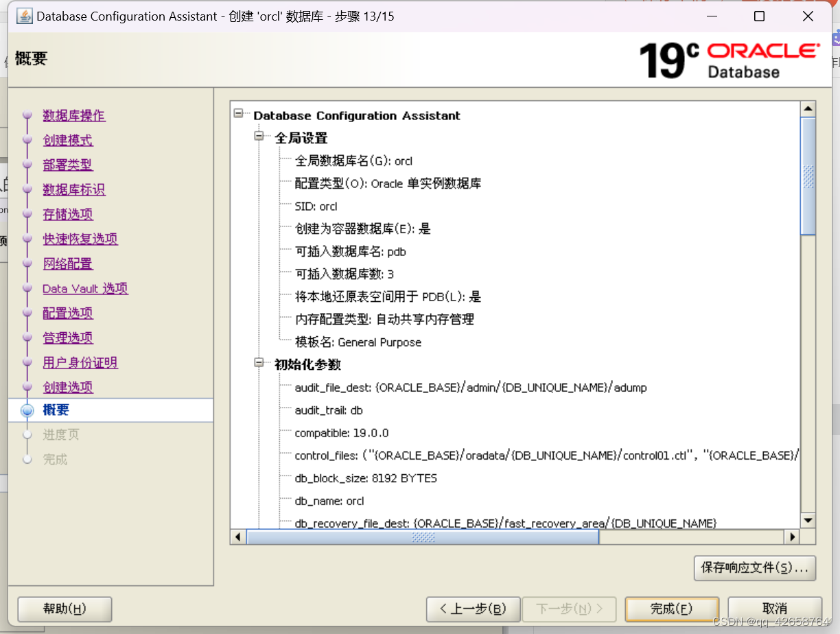Click the 帮助(H) button
Screen dimensions: 840x634
click(65, 609)
